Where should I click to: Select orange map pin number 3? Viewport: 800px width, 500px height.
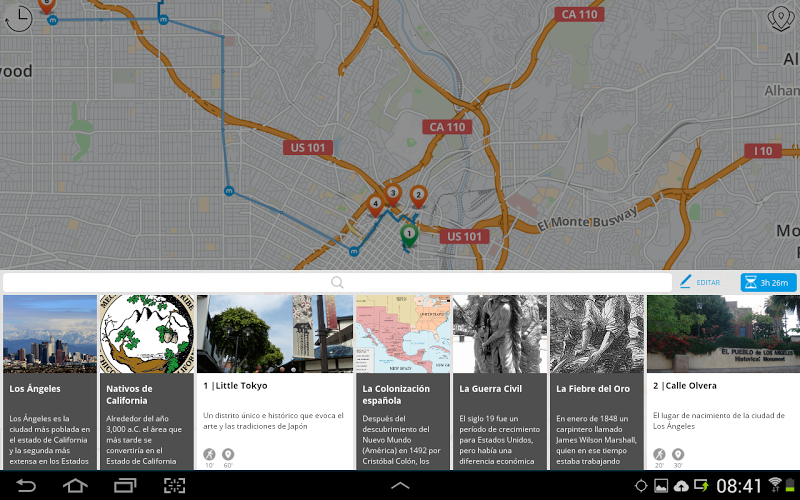click(392, 195)
